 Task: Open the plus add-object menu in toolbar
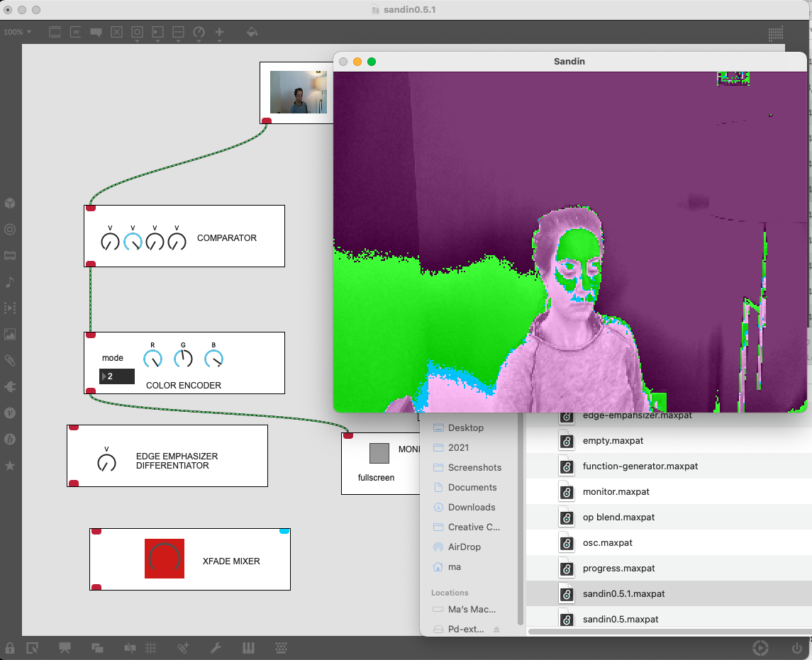coord(220,32)
